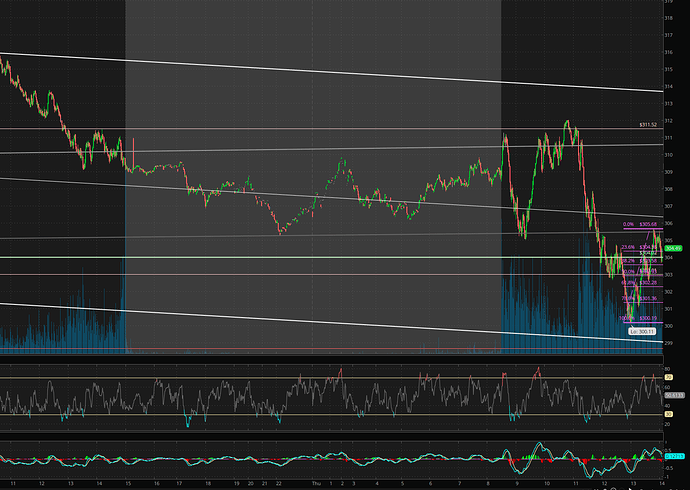Click the 310 price axis label
Viewport: 690px width, 490px height.
(668, 155)
